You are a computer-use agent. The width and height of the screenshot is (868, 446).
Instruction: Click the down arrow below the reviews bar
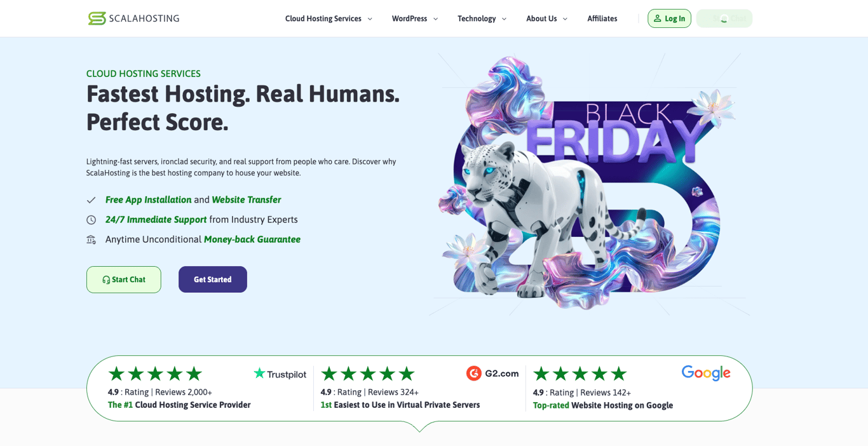tap(419, 429)
